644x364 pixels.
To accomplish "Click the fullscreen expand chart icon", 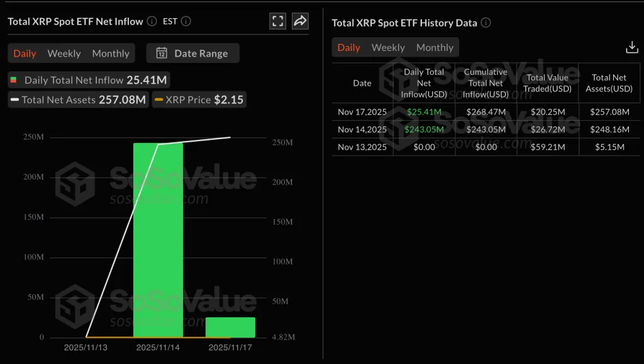I will 278,21.
